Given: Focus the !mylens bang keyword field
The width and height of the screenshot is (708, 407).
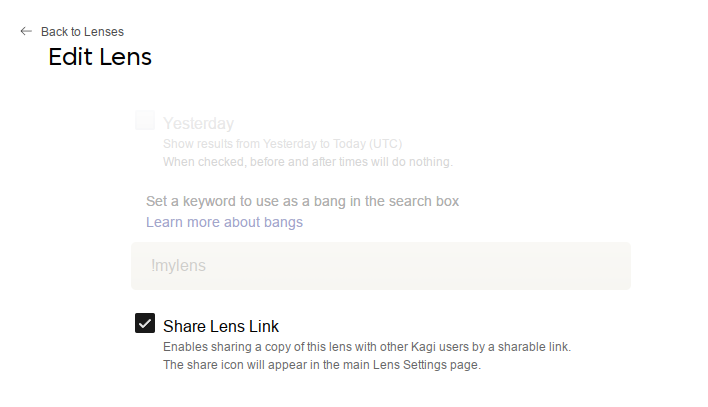Looking at the screenshot, I should pos(380,266).
